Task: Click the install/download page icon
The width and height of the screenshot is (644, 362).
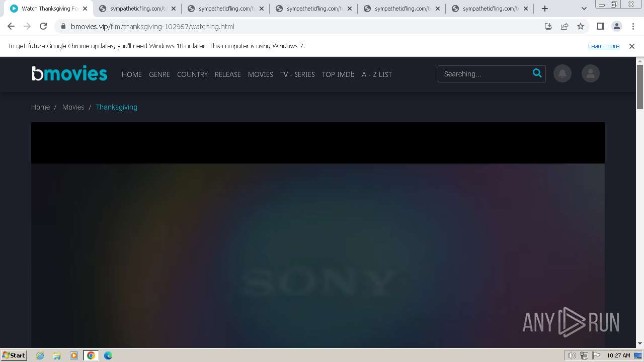Action: (548, 26)
